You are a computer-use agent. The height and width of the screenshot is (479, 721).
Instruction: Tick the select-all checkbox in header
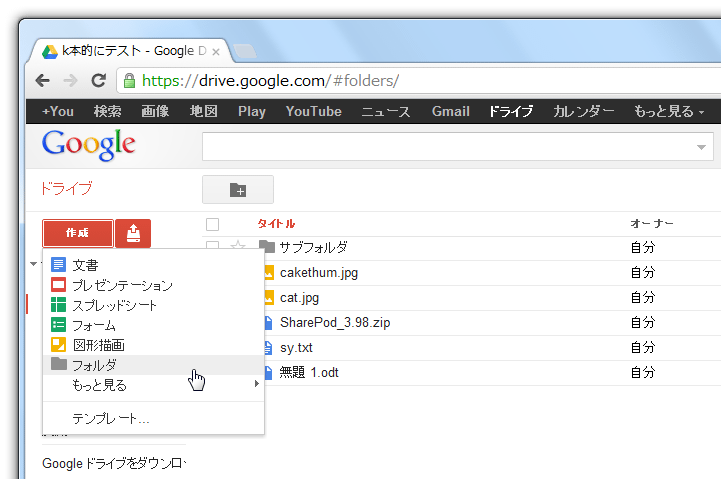pos(212,224)
